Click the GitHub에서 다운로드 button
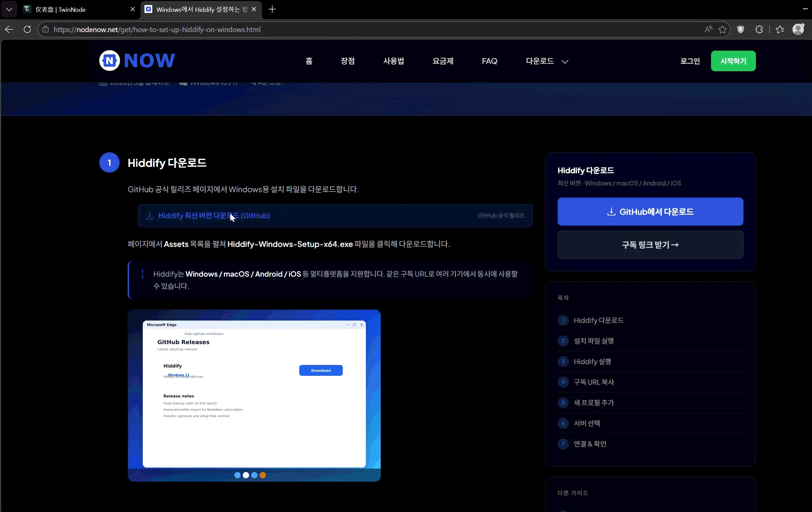The height and width of the screenshot is (512, 812). point(650,211)
